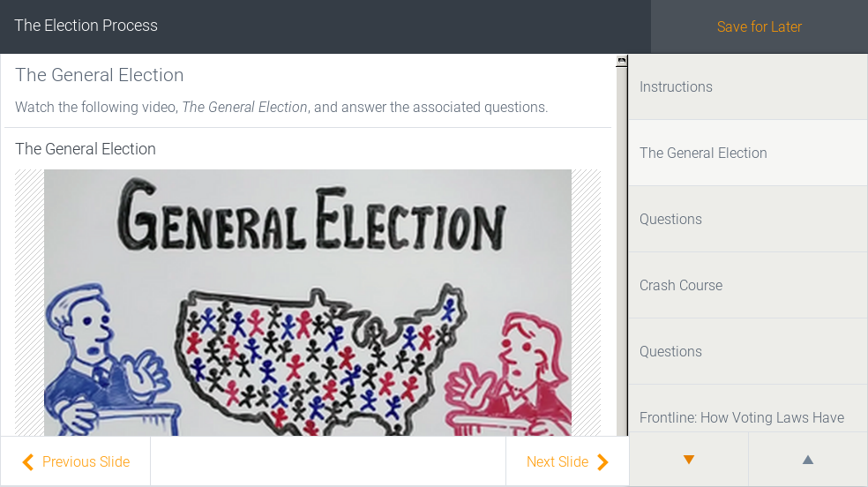This screenshot has height=487, width=868.
Task: Open the Instructions slide in sidebar
Action: [676, 86]
